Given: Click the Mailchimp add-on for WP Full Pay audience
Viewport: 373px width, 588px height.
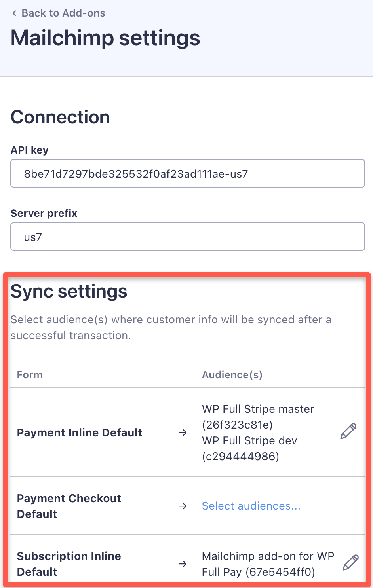Looking at the screenshot, I should pos(268,564).
